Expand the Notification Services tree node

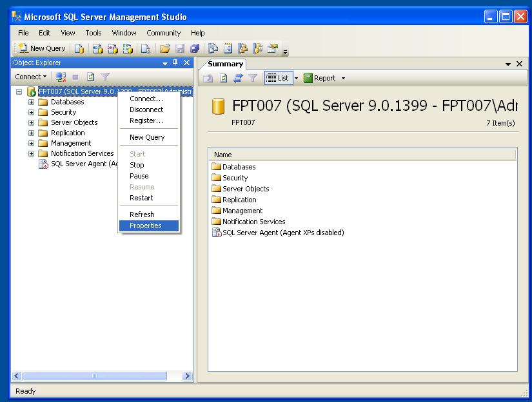click(31, 153)
